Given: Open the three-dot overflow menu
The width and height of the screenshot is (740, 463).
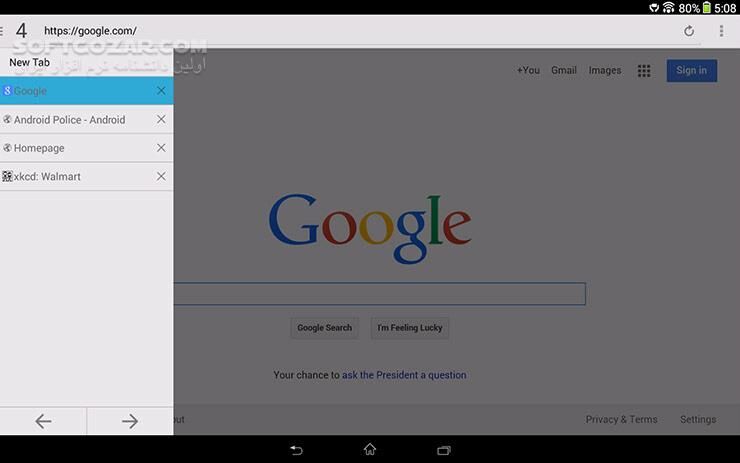Looking at the screenshot, I should point(721,31).
